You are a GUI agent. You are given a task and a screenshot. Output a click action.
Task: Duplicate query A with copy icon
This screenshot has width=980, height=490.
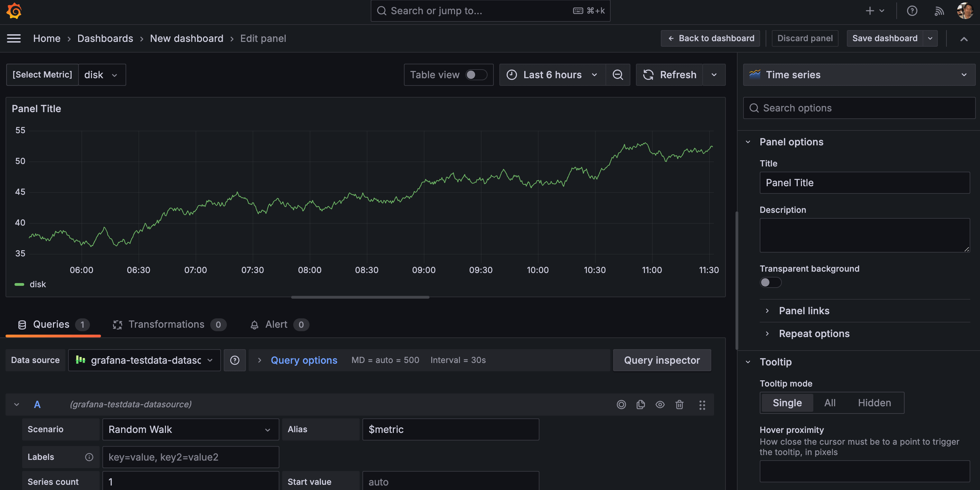coord(640,404)
